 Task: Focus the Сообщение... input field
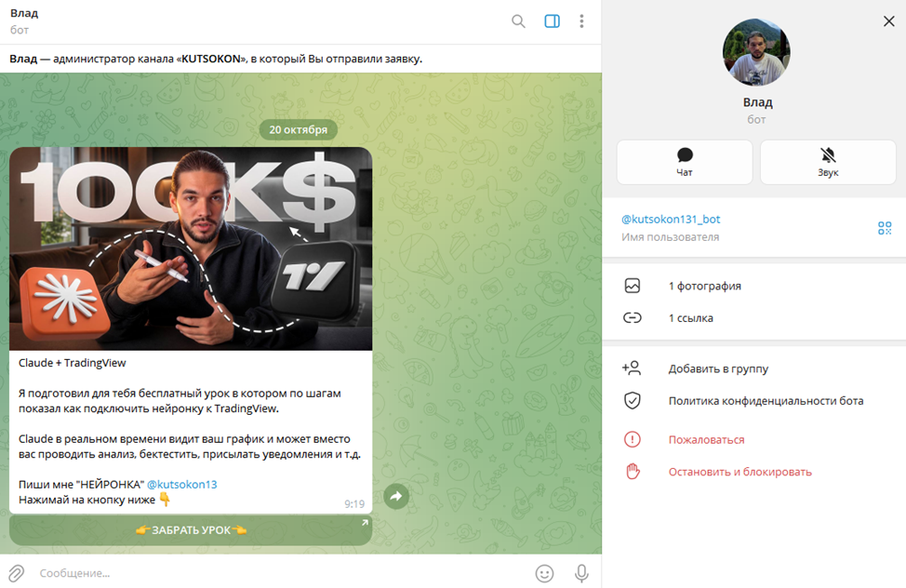280,573
